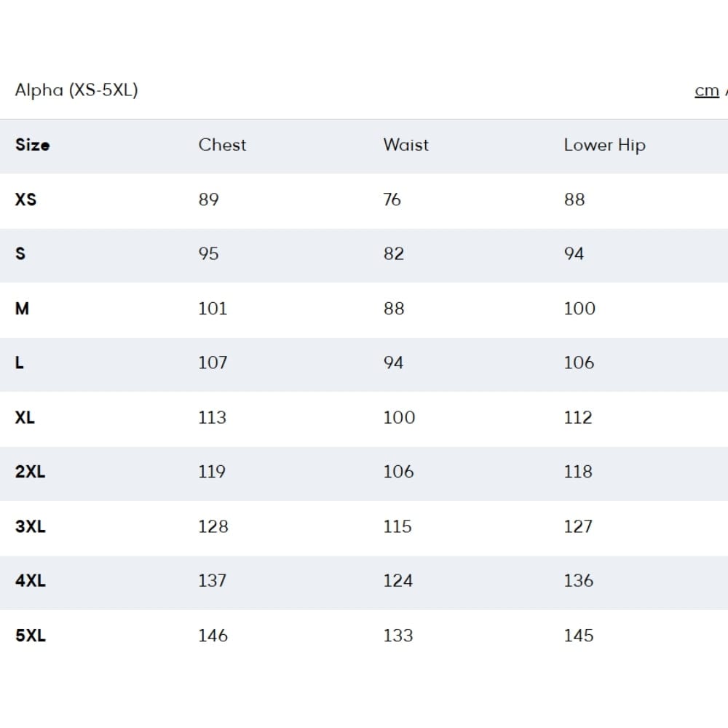Select the Chest column header
728x728 pixels.
coord(222,145)
